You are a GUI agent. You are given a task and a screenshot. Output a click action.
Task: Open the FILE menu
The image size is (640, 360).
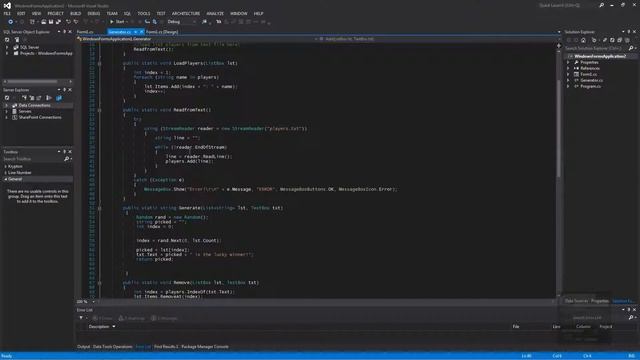click(x=7, y=13)
